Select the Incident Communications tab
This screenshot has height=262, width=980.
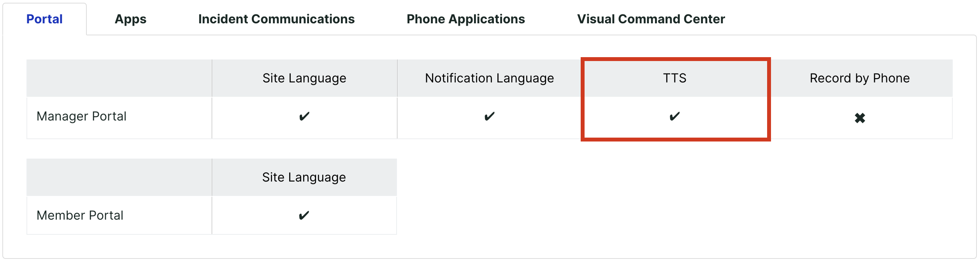tap(276, 19)
